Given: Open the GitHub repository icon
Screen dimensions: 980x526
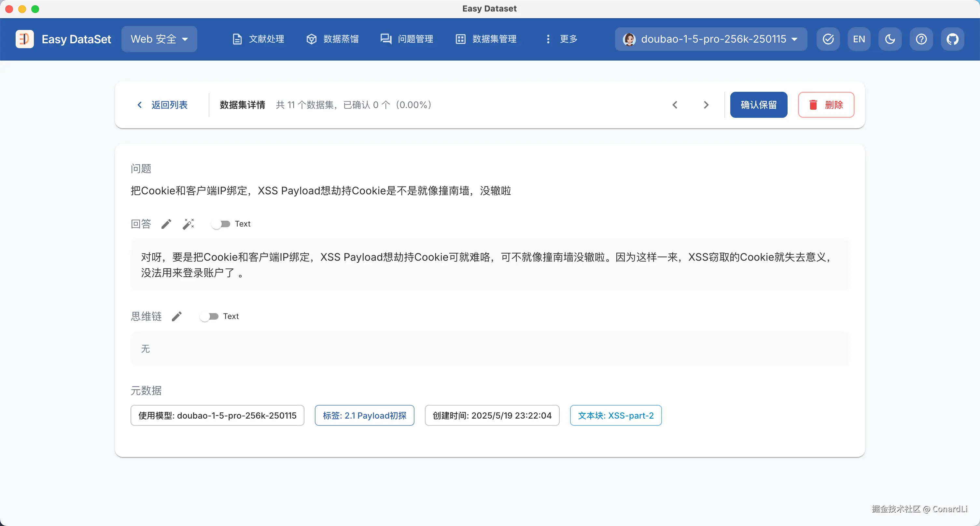Looking at the screenshot, I should pyautogui.click(x=952, y=39).
